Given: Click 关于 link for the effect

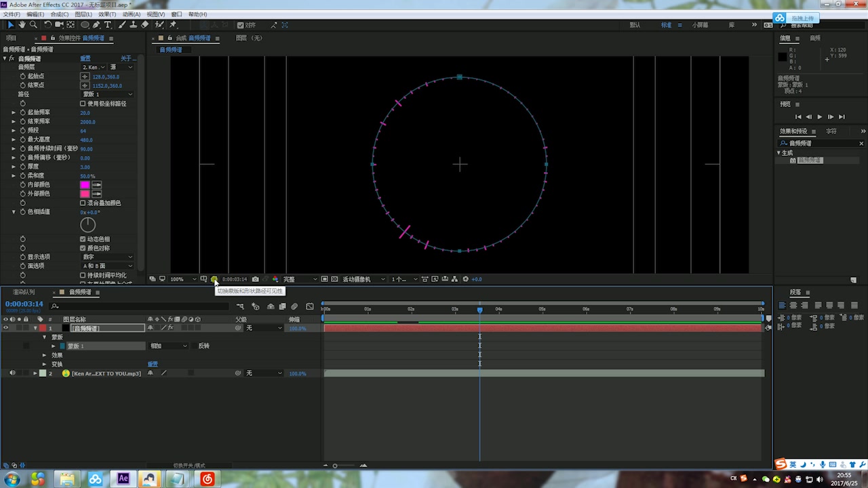Looking at the screenshot, I should click(128, 58).
